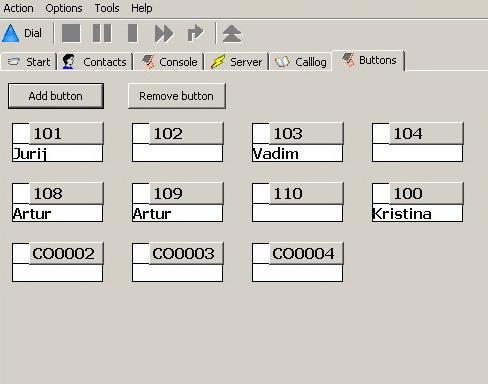Screen dimensions: 488x384
Task: Click the Remove button
Action: pos(177,96)
